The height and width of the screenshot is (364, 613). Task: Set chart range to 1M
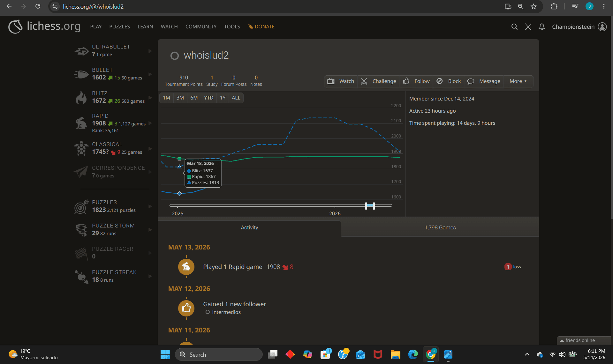tap(166, 98)
